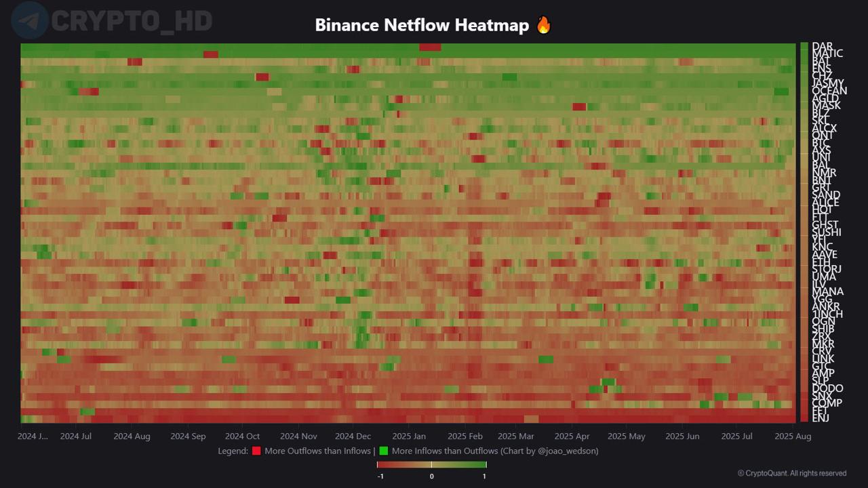
Task: Click the MANA ticker label
Action: [x=827, y=292]
